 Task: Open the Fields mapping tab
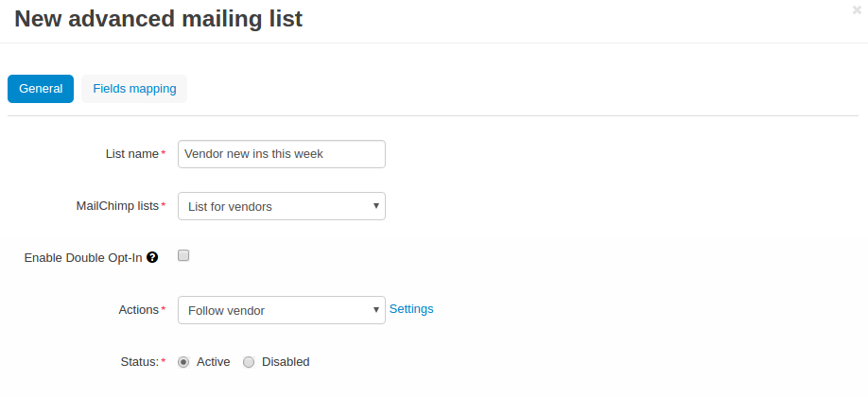click(x=134, y=89)
